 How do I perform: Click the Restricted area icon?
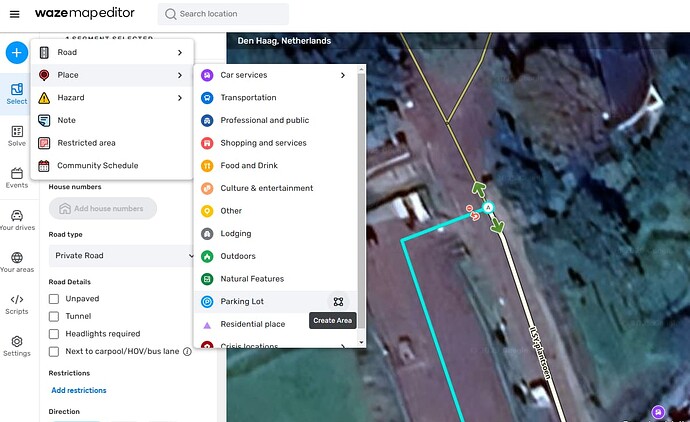pos(44,143)
